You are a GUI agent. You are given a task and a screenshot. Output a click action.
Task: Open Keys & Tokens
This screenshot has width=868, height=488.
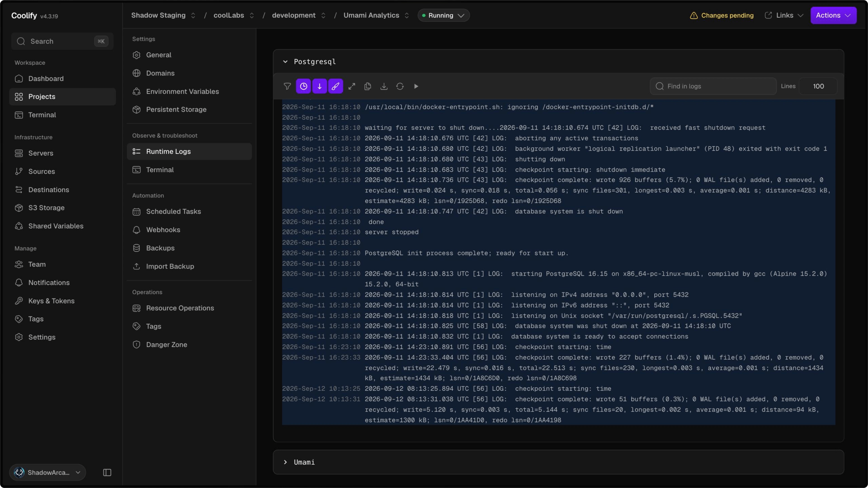click(63, 301)
